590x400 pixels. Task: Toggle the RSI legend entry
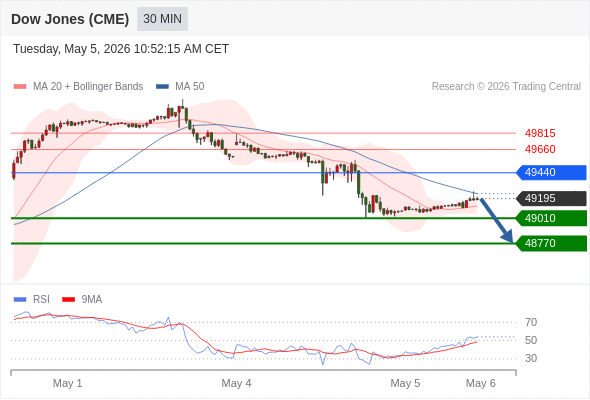[32, 300]
